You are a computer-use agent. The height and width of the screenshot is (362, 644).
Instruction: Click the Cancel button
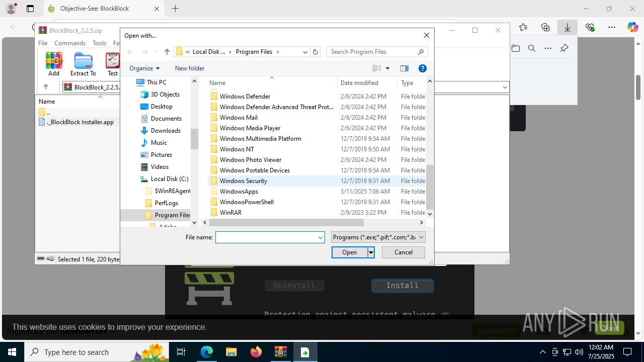(404, 252)
